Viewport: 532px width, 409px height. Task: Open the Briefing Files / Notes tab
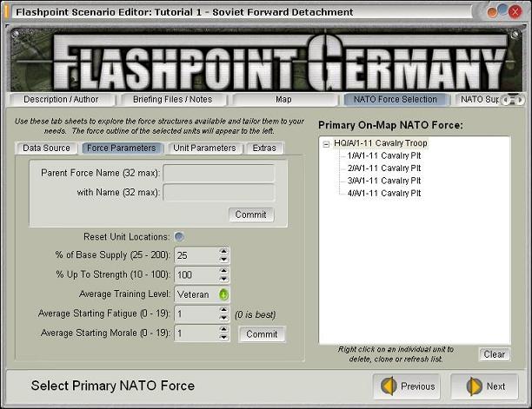click(172, 99)
